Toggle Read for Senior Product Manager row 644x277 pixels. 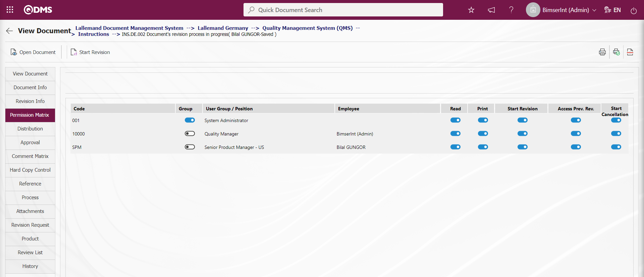click(x=455, y=147)
